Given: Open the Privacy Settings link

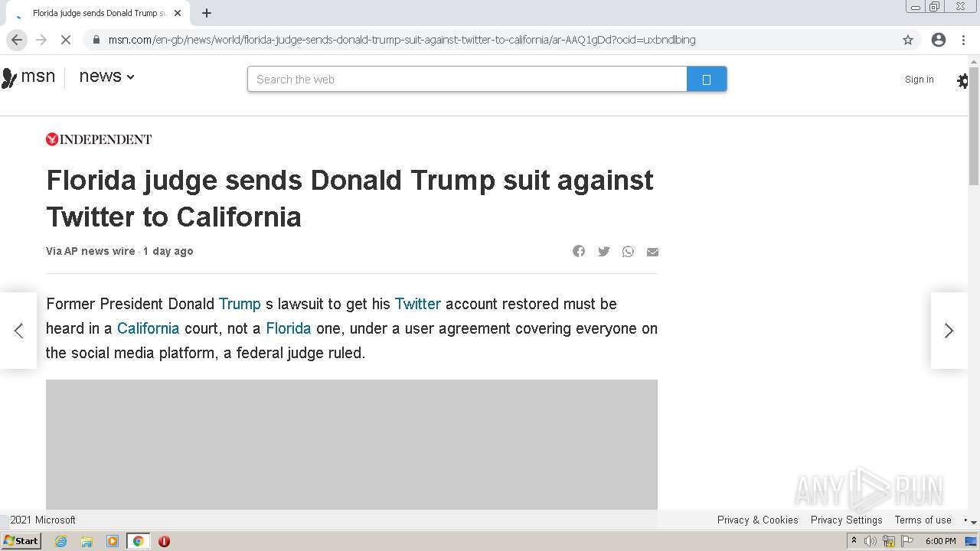Looking at the screenshot, I should pos(847,520).
